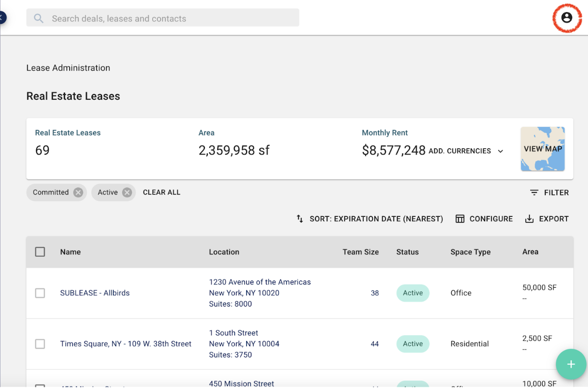This screenshot has height=392, width=588.
Task: Export the leases list
Action: [547, 219]
